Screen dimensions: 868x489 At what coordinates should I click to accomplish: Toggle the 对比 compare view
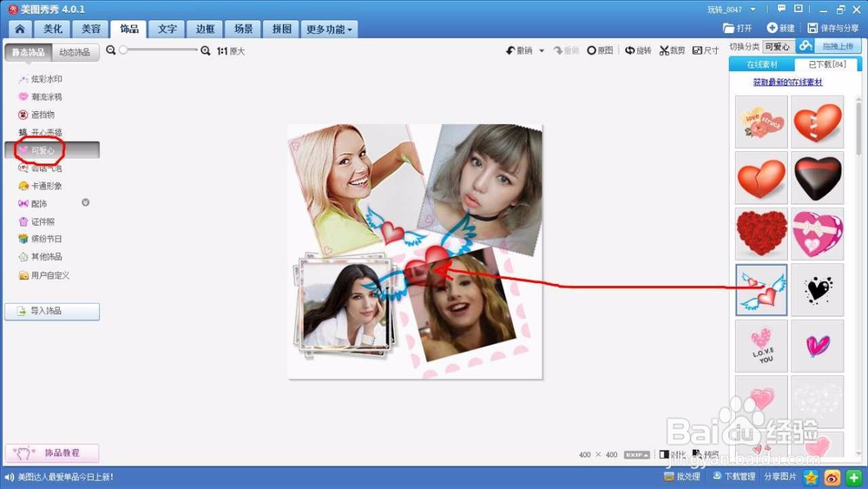(x=672, y=454)
